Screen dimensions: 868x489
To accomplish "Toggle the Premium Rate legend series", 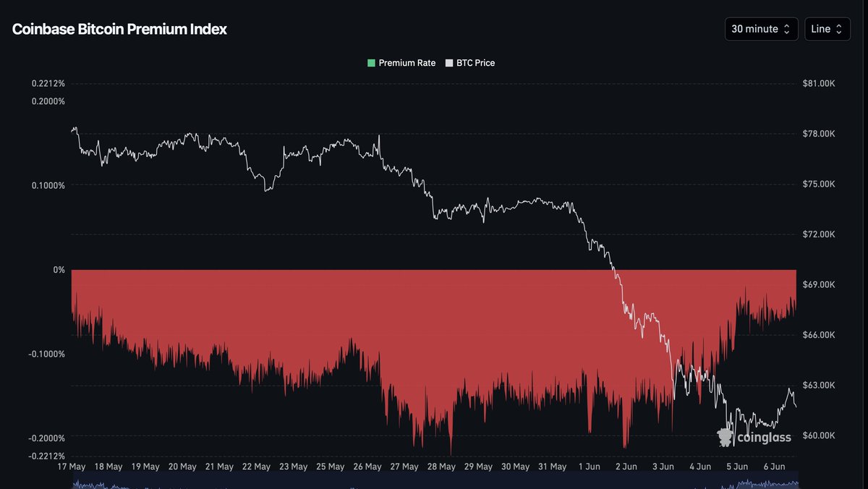I will pos(401,63).
